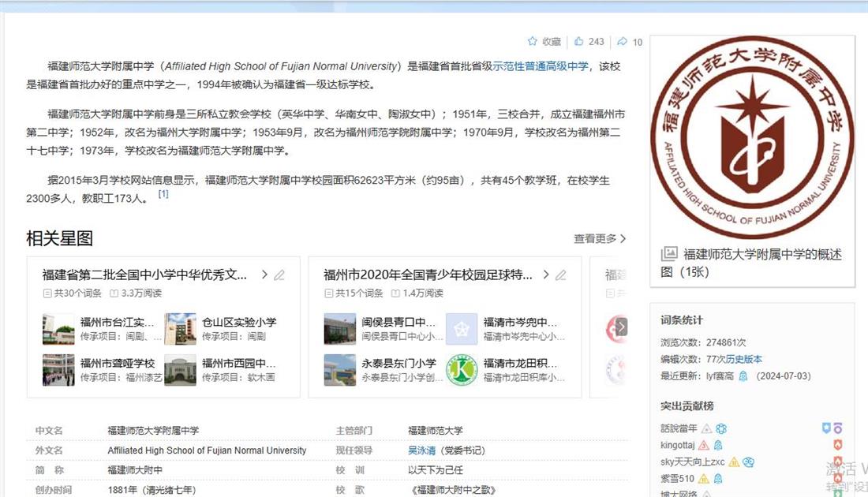Click the 1881年（清光绪七年） founding date value
Viewport: 868px width, 497px height.
click(x=152, y=490)
